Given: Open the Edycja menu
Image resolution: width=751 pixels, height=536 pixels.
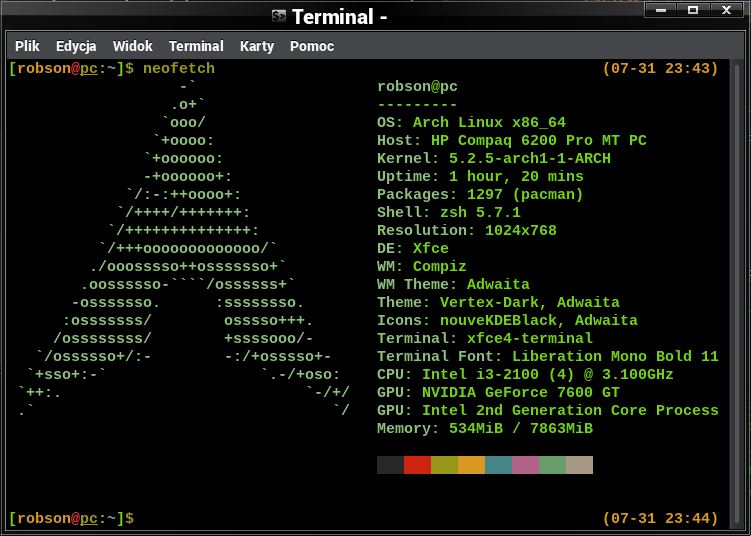Looking at the screenshot, I should point(76,46).
